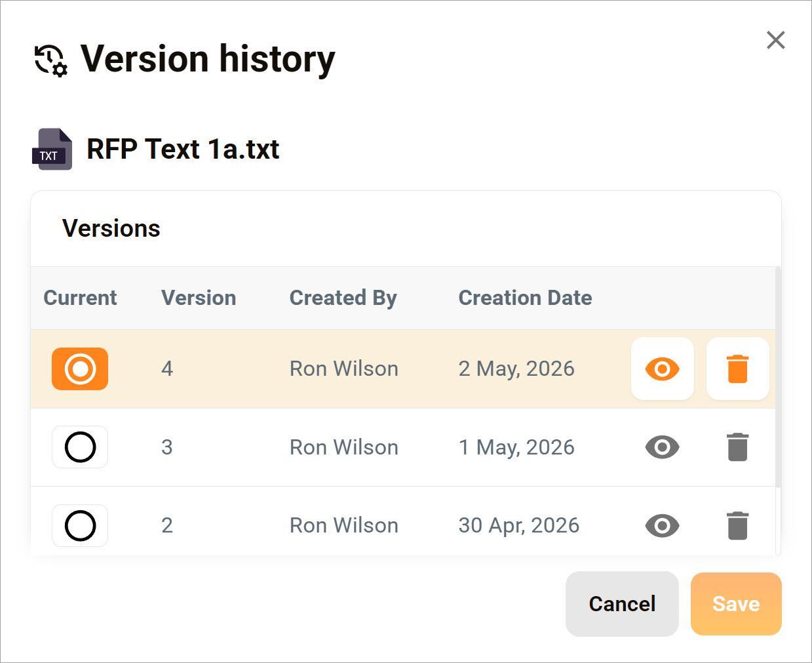The width and height of the screenshot is (812, 663).
Task: Delete version 4 using trash icon
Action: tap(737, 369)
